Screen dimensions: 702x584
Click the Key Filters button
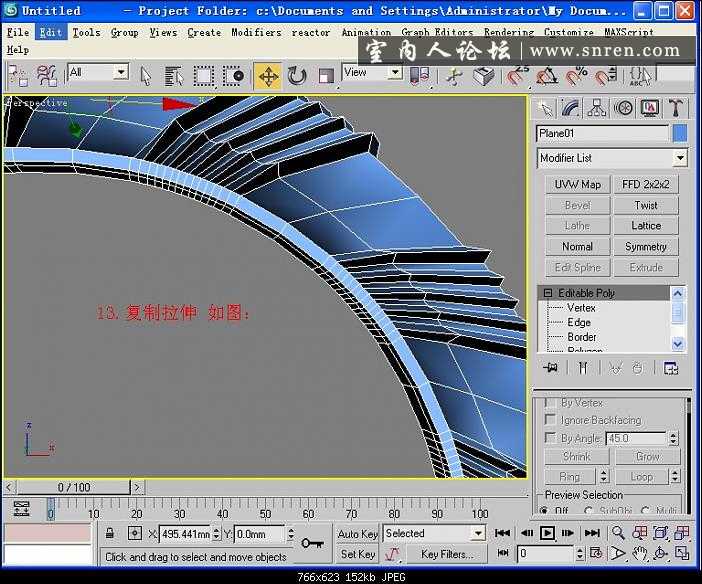446,554
